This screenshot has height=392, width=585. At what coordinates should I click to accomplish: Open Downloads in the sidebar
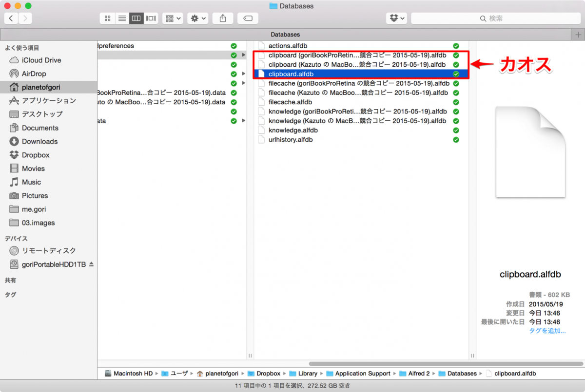tap(39, 141)
